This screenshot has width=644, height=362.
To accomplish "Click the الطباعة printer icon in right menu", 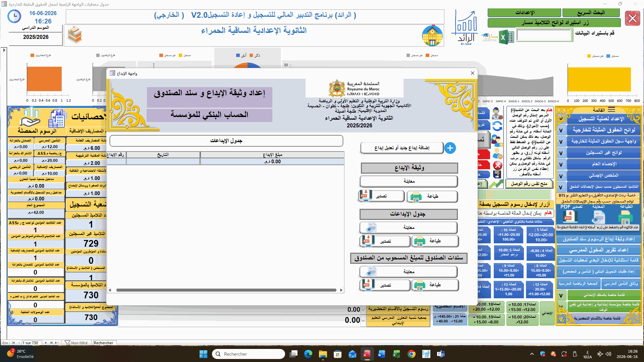I will pyautogui.click(x=625, y=217).
